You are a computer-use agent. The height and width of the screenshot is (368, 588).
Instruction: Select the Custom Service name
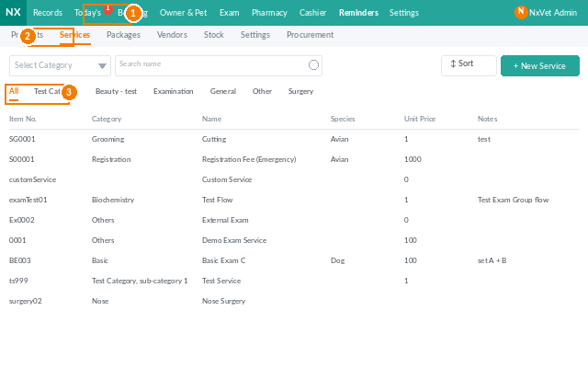(227, 180)
